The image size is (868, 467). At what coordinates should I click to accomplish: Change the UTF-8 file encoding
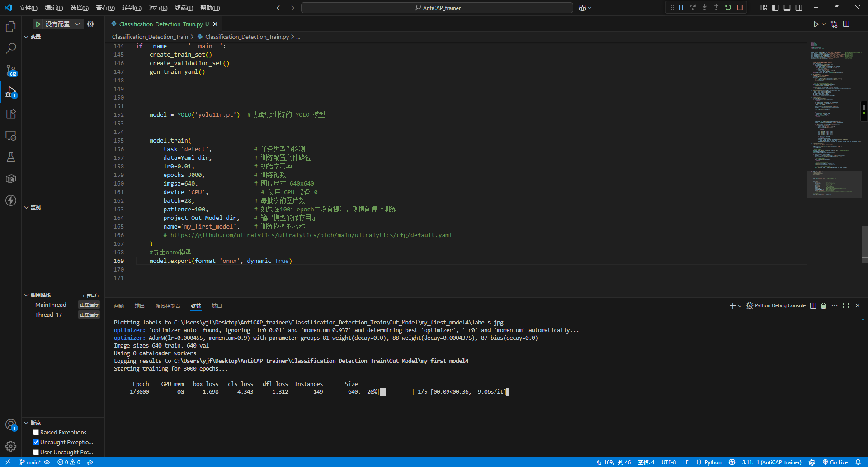[x=669, y=462]
